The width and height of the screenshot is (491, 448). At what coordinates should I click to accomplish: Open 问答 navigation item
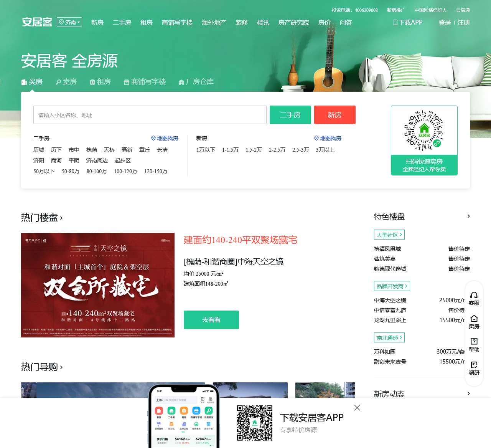[x=346, y=23]
